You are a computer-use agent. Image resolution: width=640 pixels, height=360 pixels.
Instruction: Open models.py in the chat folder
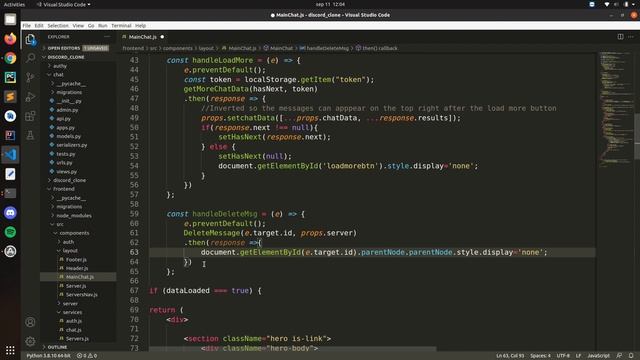pyautogui.click(x=68, y=136)
